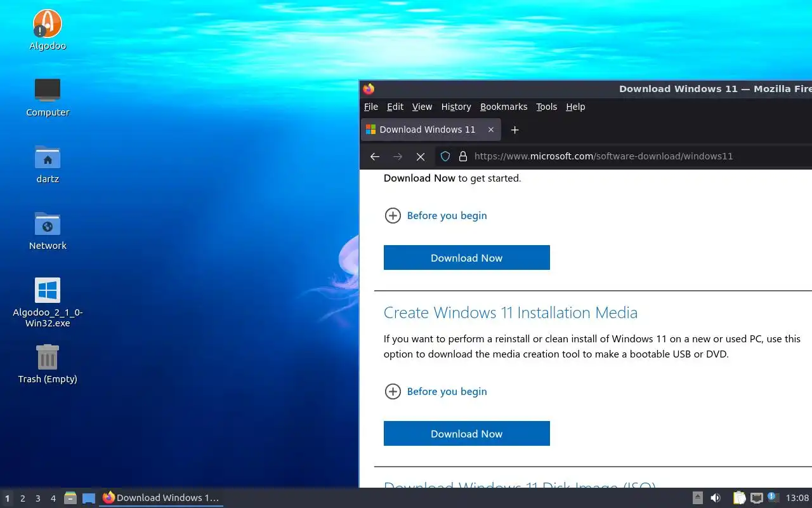
Task: Close the Download Windows 11 tab
Action: (x=491, y=130)
